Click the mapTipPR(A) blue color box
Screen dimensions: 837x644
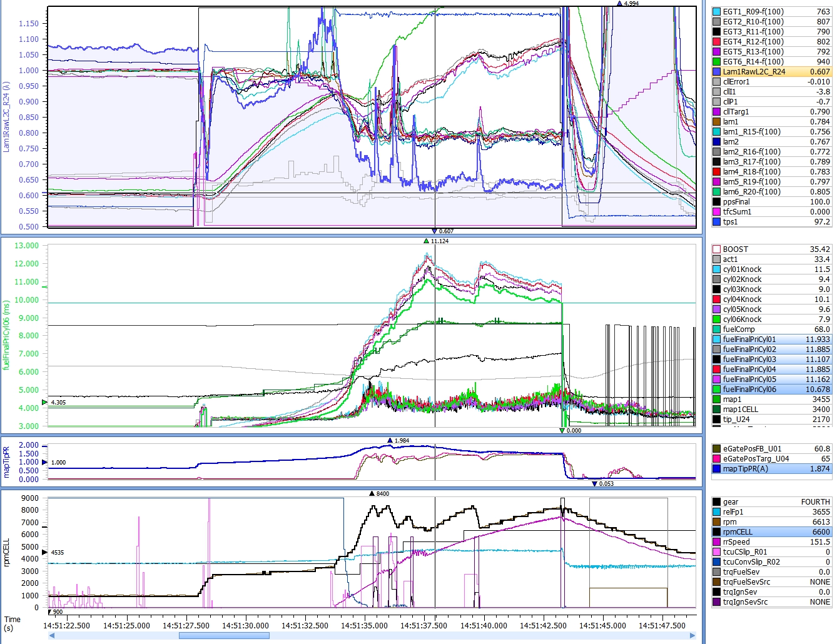(716, 469)
